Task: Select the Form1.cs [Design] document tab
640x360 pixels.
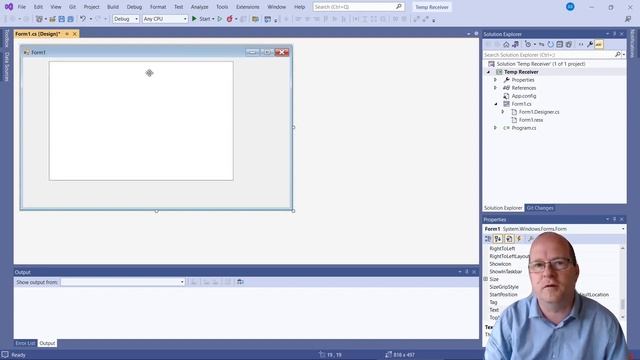Action: tap(38, 34)
